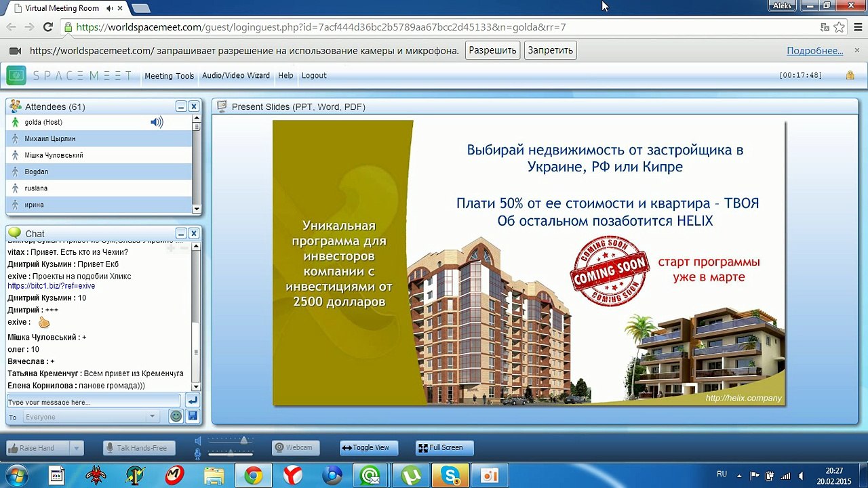Minimize the Attendees panel
Viewport: 868px width, 488px height.
point(181,106)
